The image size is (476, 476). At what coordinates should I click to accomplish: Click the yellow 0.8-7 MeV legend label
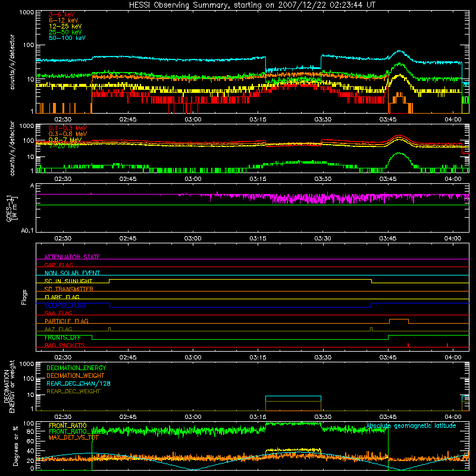click(x=65, y=140)
